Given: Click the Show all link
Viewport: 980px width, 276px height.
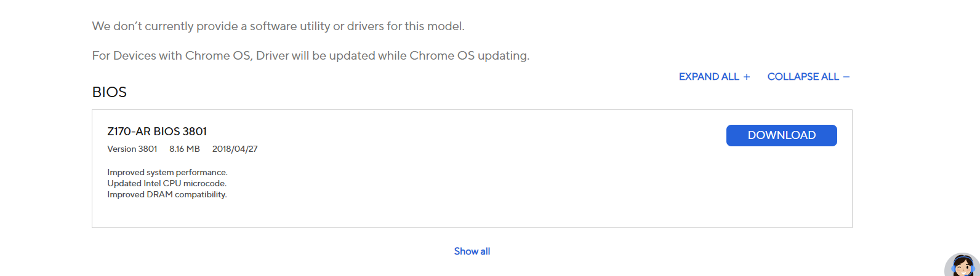Looking at the screenshot, I should 472,251.
